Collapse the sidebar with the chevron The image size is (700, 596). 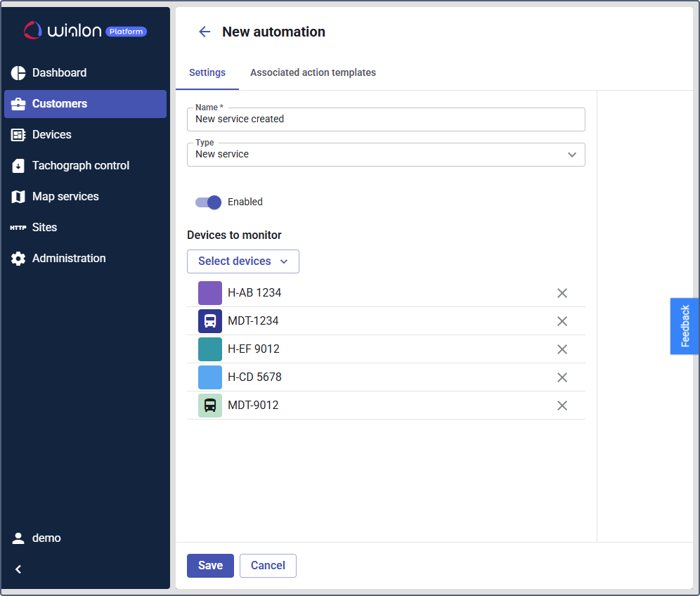click(18, 569)
